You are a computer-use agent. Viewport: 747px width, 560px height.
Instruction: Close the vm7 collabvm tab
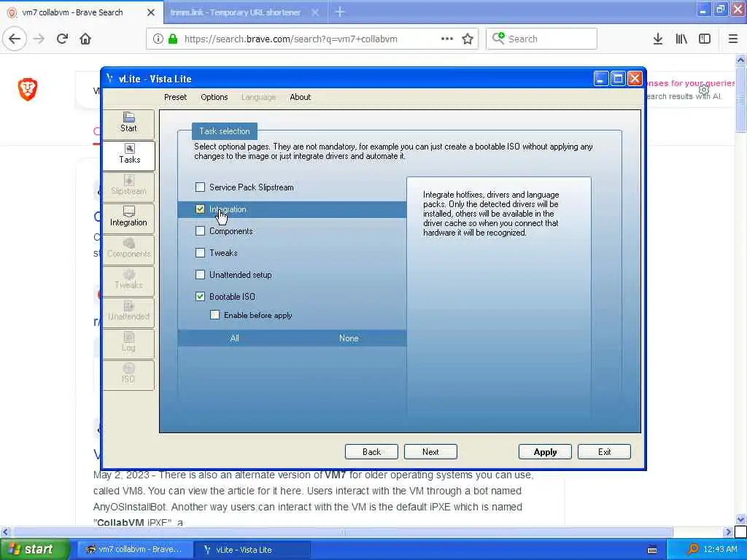(x=151, y=12)
